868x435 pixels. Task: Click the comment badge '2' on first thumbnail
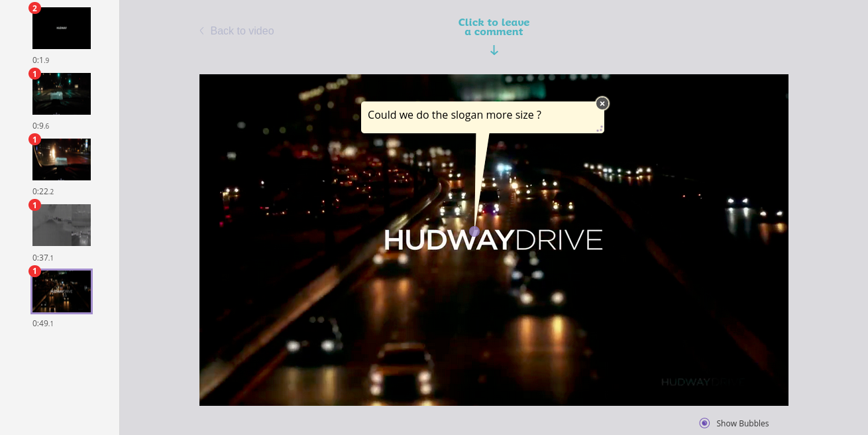[x=34, y=8]
